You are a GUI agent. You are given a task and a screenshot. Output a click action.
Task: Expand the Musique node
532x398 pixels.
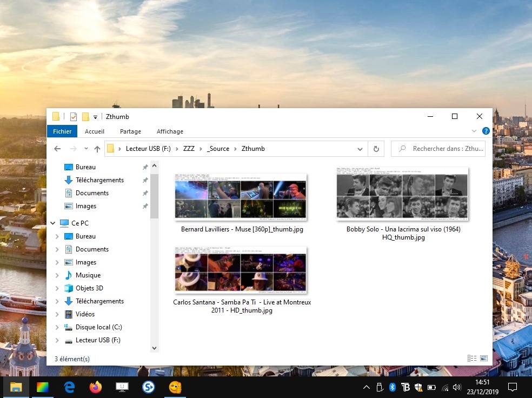57,275
